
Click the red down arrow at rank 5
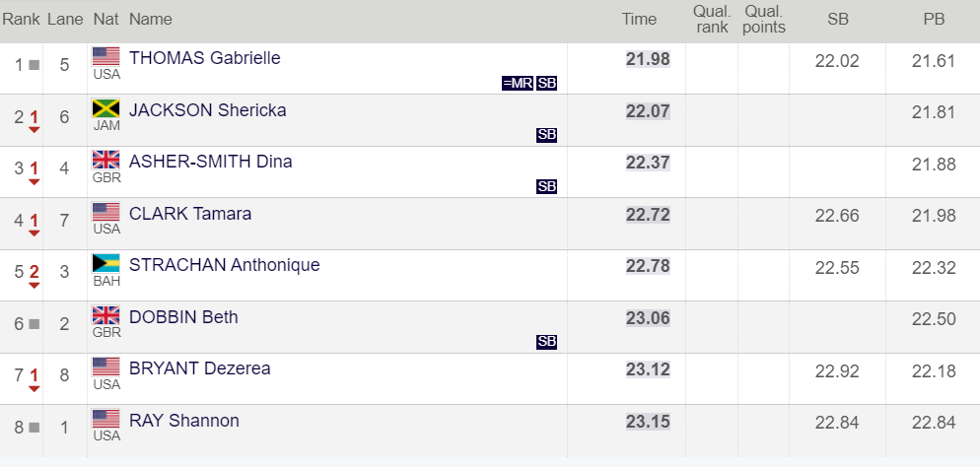coord(35,286)
